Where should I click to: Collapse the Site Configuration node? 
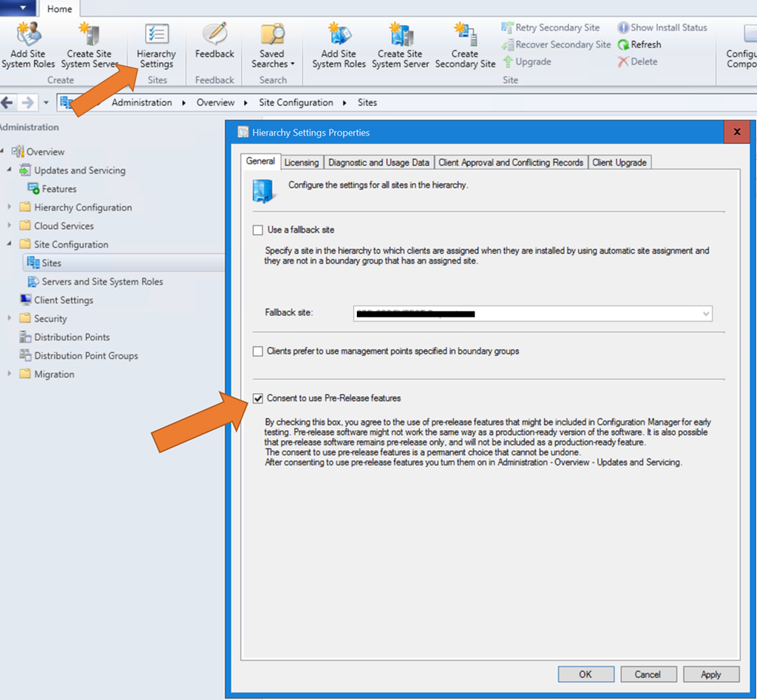(x=9, y=244)
